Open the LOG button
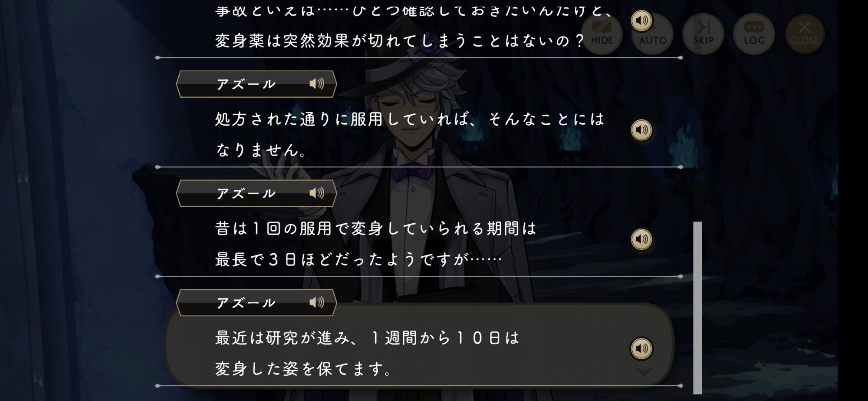Screen dimensions: 868x401 754,34
